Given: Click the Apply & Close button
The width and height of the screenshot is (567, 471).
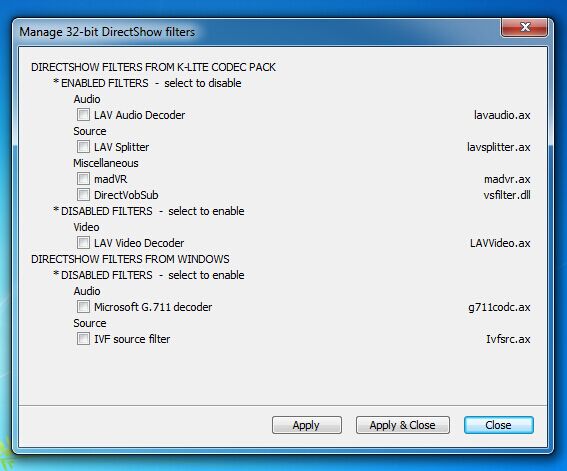Looking at the screenshot, I should tap(403, 425).
